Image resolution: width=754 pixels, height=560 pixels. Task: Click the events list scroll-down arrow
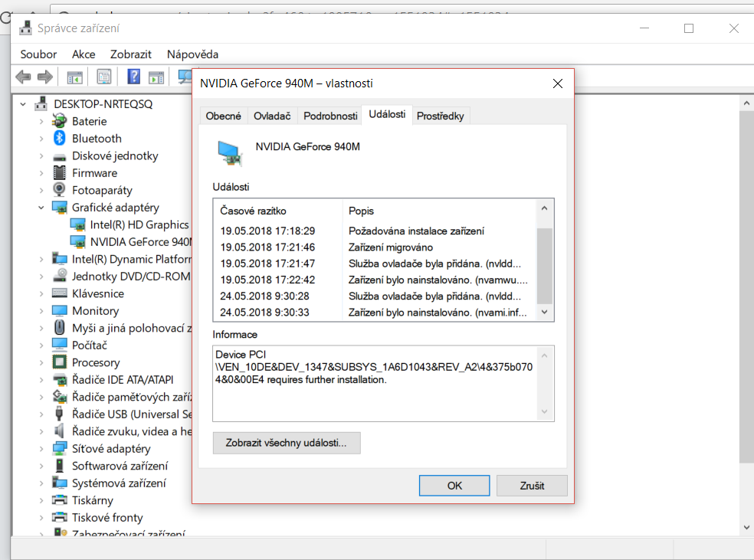[x=544, y=312]
